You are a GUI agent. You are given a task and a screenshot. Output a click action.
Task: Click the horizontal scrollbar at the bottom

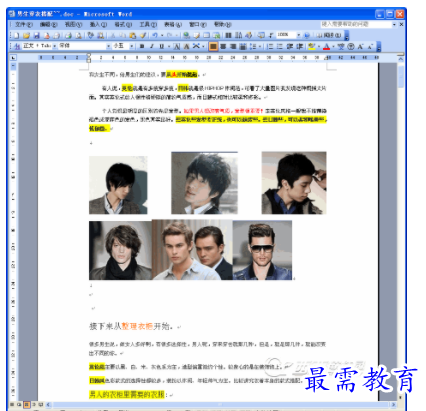(220, 404)
